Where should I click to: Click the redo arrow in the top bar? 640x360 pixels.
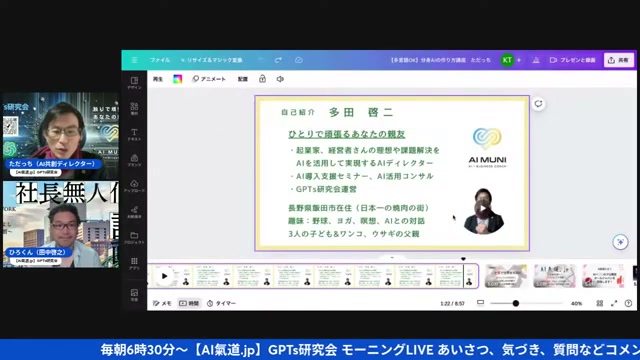tap(278, 60)
